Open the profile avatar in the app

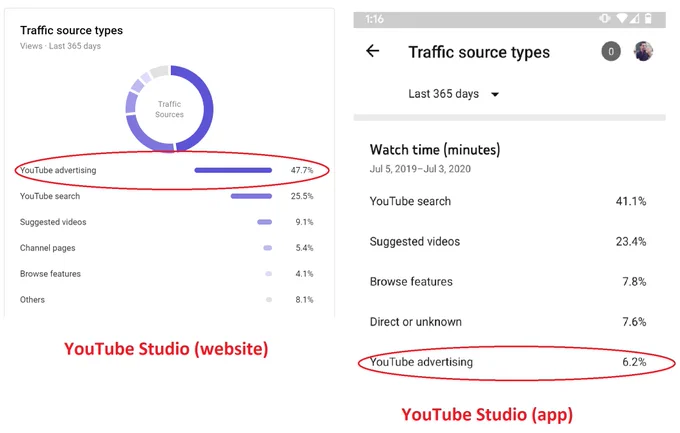click(643, 51)
